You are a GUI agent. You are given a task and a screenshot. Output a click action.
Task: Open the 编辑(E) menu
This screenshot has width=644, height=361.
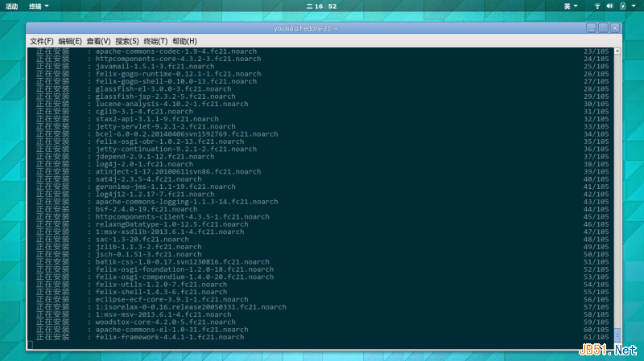pos(70,41)
